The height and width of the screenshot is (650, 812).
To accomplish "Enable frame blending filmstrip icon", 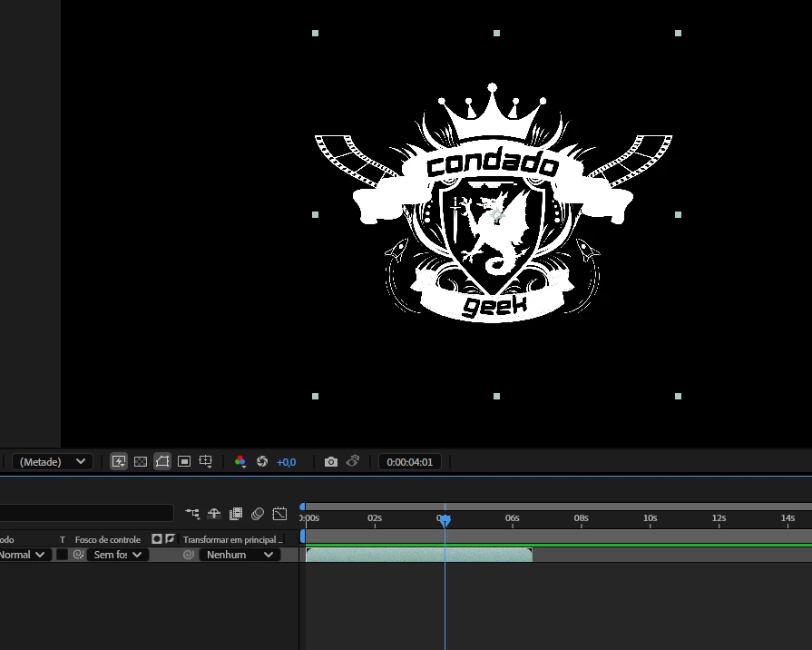I will click(236, 514).
